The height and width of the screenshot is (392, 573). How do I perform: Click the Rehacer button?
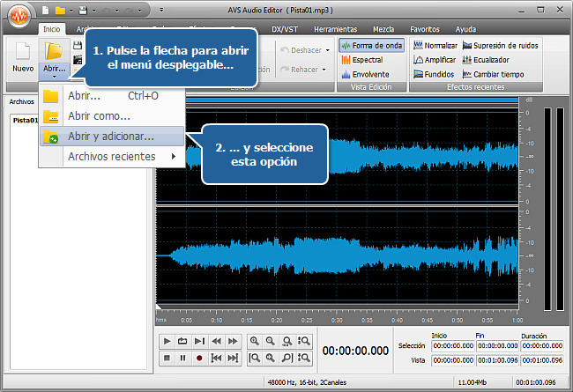pyautogui.click(x=300, y=70)
